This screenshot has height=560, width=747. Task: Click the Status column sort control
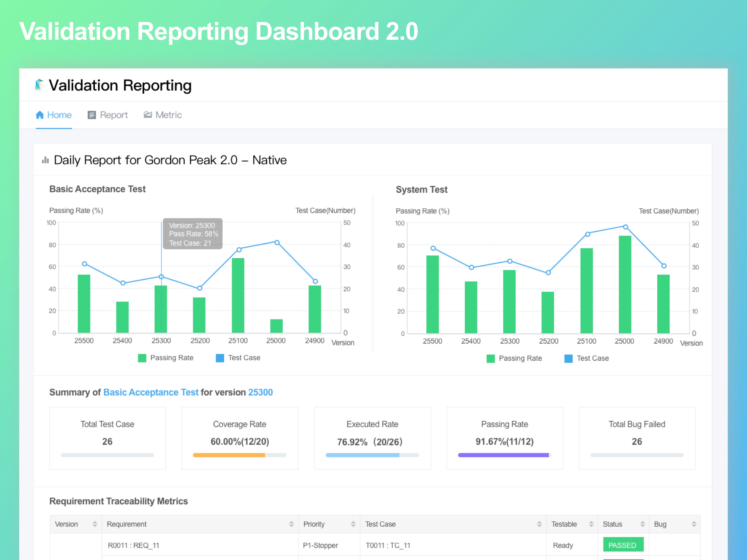tap(643, 524)
